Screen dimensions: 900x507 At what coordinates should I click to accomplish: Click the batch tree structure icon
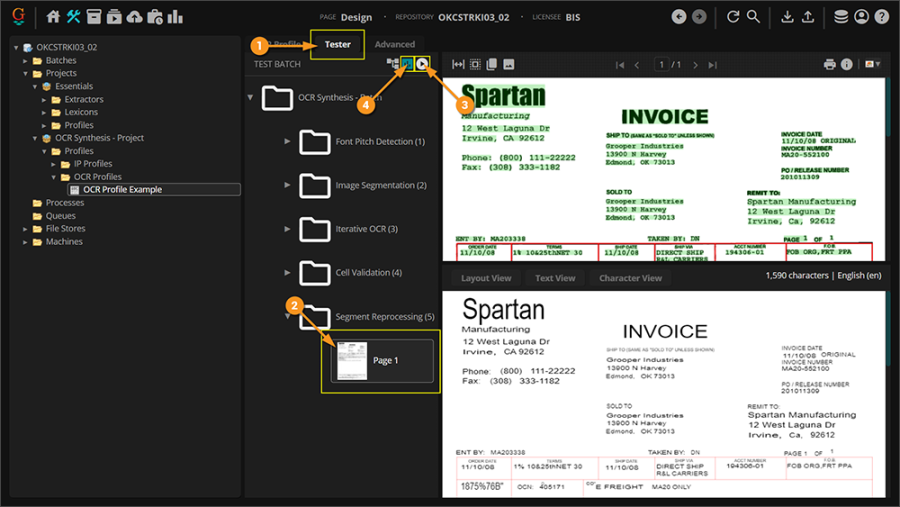(x=393, y=64)
